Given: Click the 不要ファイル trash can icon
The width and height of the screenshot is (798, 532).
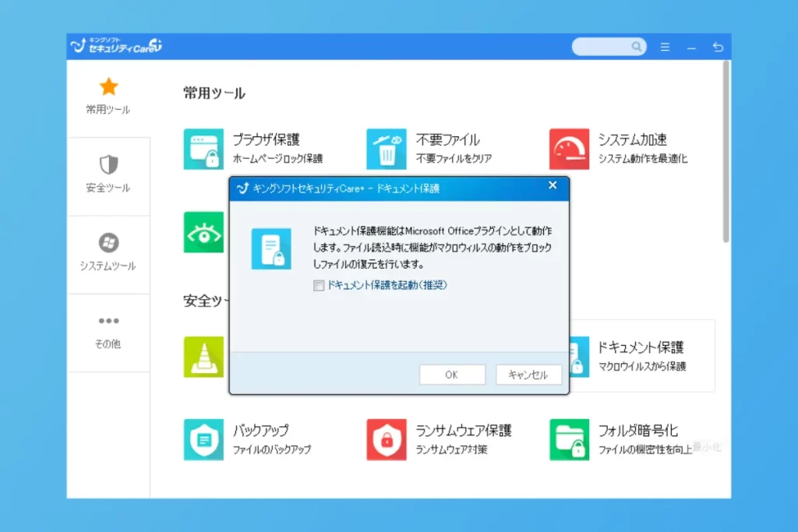Looking at the screenshot, I should click(x=387, y=149).
